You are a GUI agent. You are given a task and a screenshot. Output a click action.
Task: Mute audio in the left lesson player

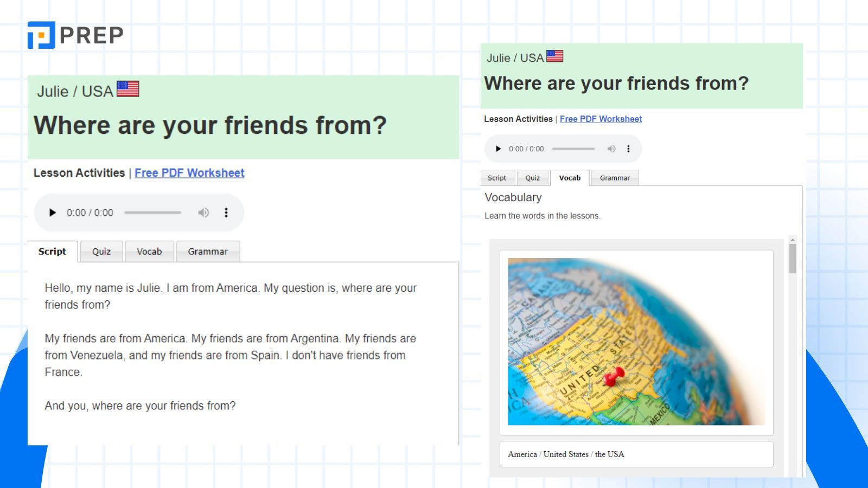pos(203,213)
